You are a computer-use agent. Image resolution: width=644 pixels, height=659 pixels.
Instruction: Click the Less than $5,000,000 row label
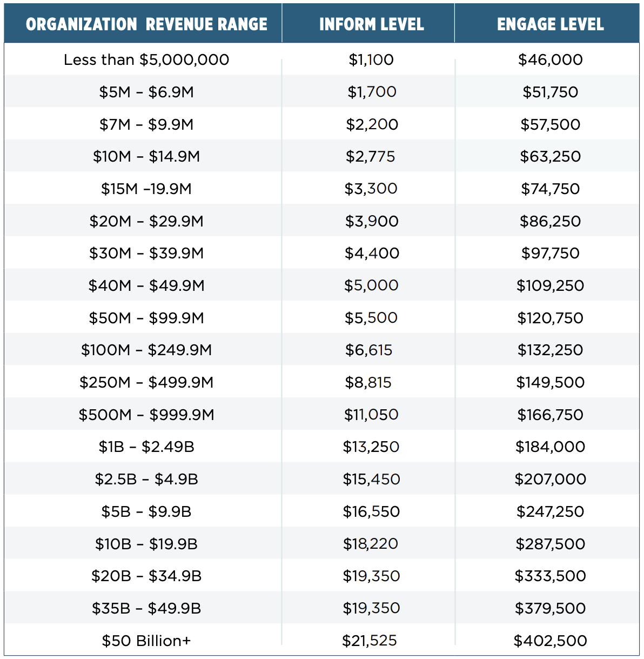pos(146,59)
